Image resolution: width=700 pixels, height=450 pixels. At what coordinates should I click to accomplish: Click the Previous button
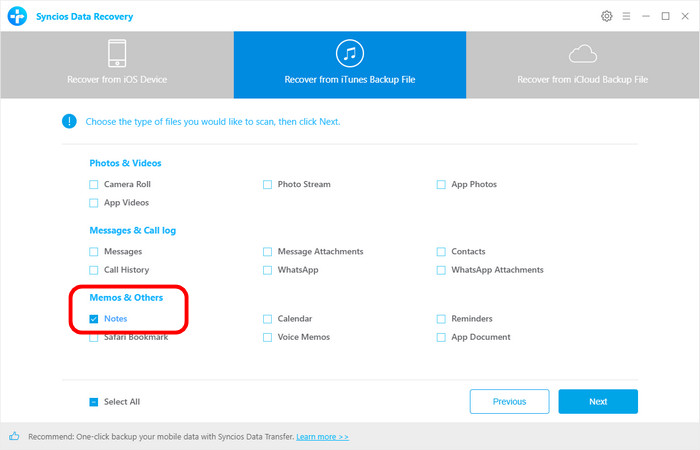pyautogui.click(x=509, y=401)
